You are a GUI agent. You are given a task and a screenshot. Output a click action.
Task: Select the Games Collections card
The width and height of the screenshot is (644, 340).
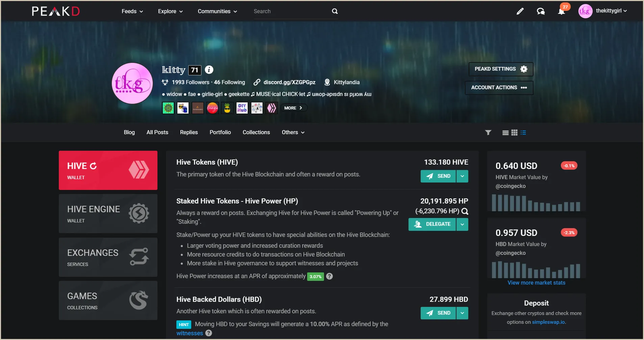click(108, 300)
